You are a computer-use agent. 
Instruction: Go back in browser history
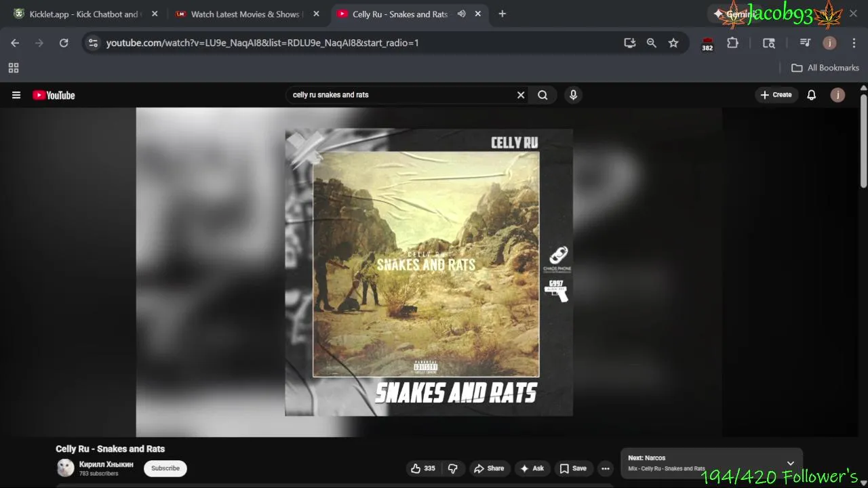coord(15,43)
